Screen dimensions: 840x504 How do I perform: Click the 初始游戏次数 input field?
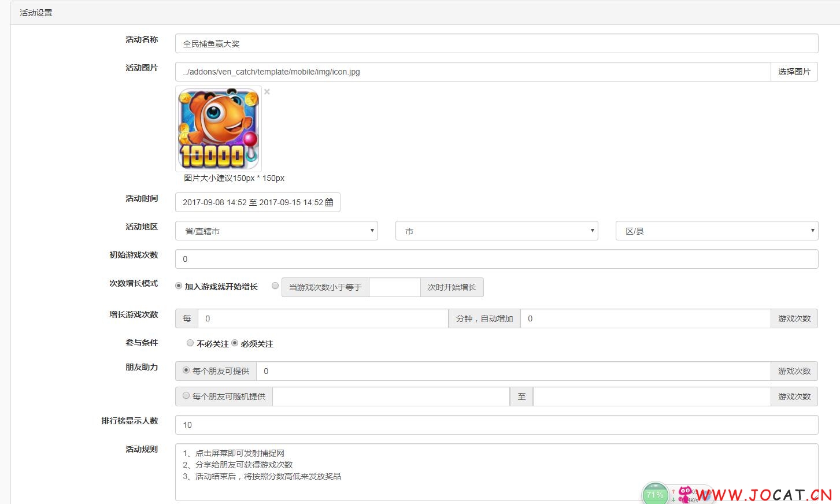[x=497, y=259]
